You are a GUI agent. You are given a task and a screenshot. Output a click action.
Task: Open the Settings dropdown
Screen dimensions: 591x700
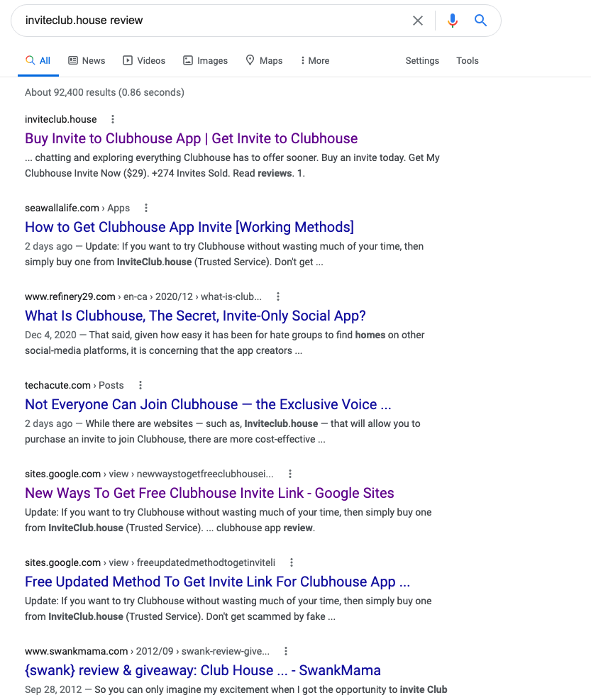[422, 61]
